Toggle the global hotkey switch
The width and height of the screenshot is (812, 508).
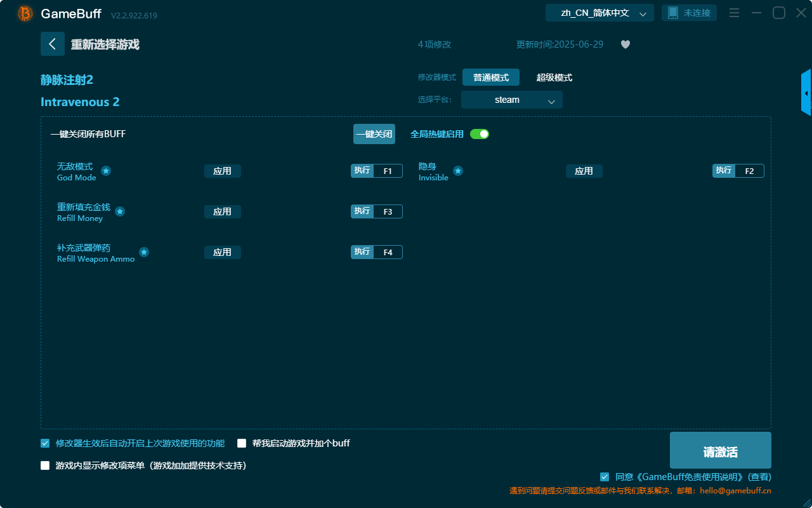pos(480,134)
